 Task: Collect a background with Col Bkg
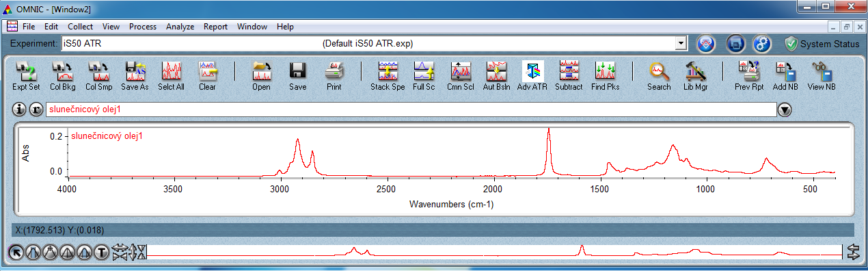click(63, 75)
